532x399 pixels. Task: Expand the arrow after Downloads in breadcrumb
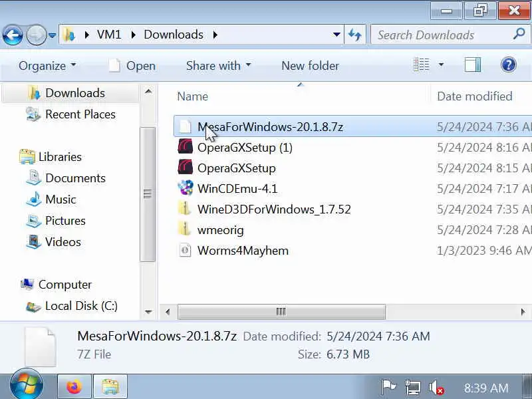[x=215, y=35]
